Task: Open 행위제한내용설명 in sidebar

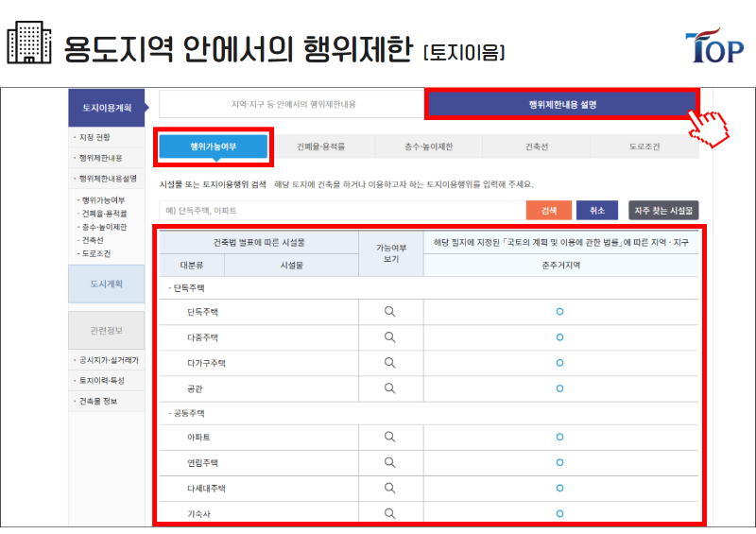Action: click(x=108, y=179)
